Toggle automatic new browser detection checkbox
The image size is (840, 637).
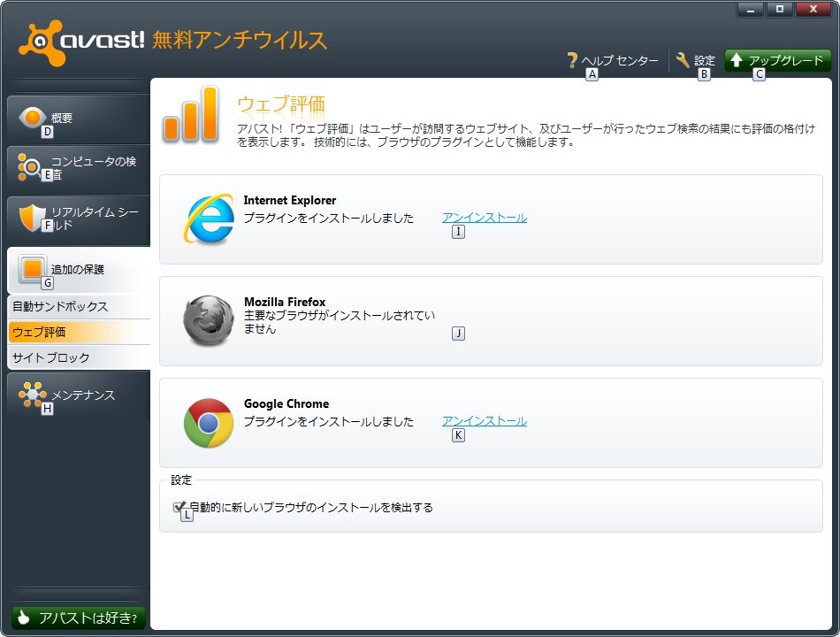tap(179, 507)
